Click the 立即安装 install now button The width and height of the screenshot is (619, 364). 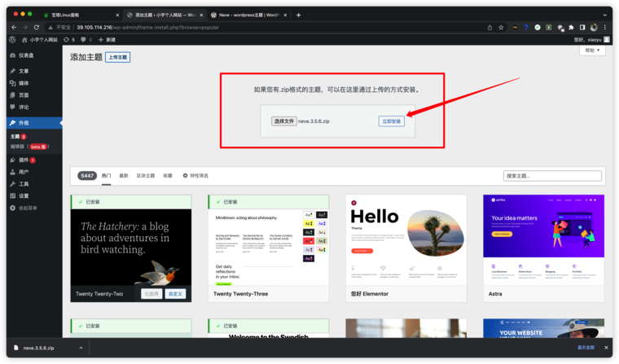[x=391, y=121]
